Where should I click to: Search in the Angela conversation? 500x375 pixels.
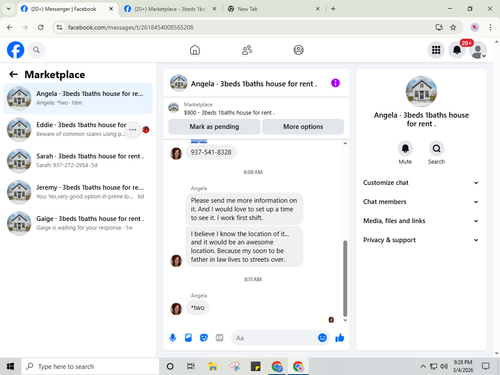[436, 149]
